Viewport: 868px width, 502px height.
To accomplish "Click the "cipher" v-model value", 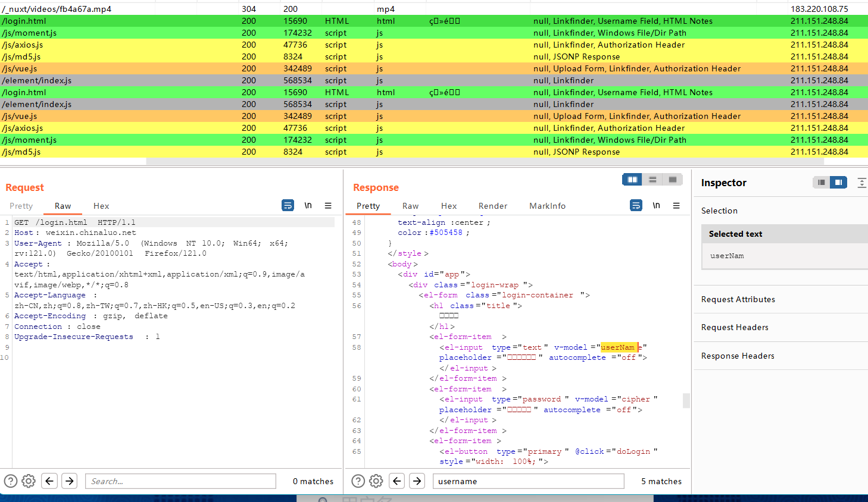I will [636, 399].
